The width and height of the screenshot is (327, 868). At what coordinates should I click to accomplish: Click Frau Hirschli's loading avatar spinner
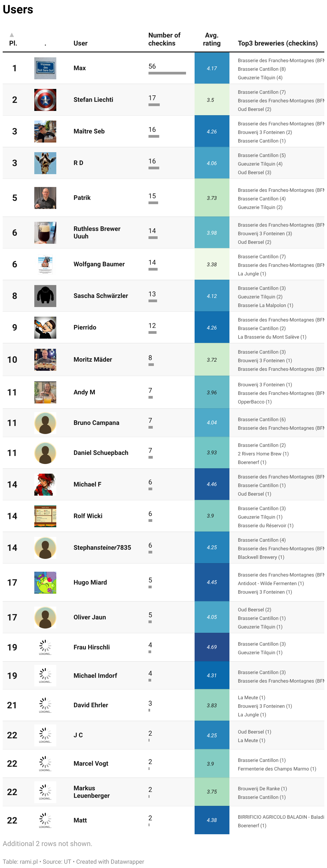pyautogui.click(x=45, y=648)
